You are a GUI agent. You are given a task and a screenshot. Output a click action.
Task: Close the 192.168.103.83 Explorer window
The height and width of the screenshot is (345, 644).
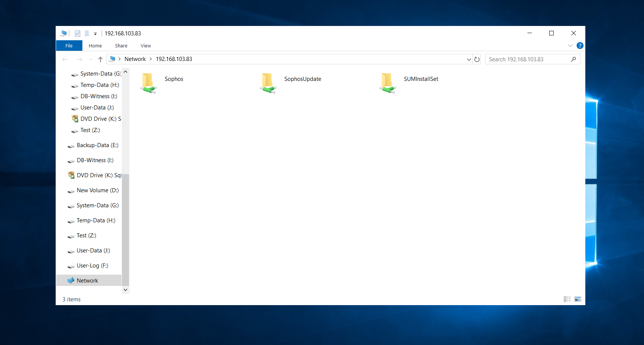[x=574, y=33]
